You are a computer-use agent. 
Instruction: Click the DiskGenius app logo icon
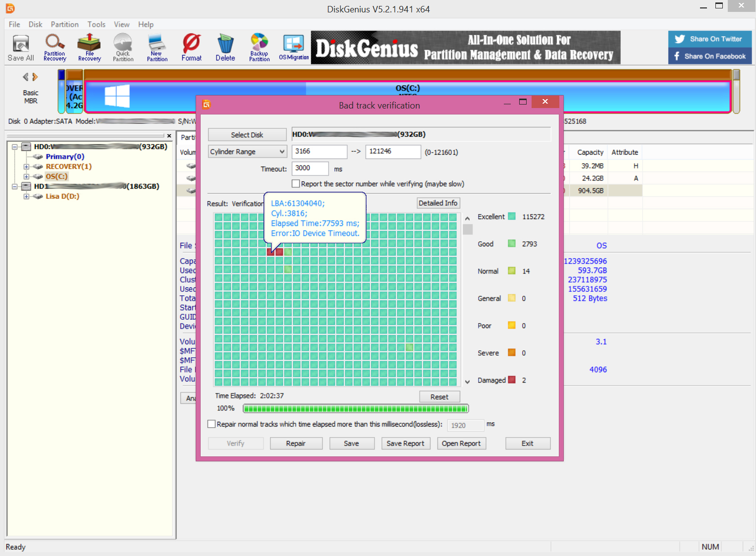pyautogui.click(x=10, y=8)
